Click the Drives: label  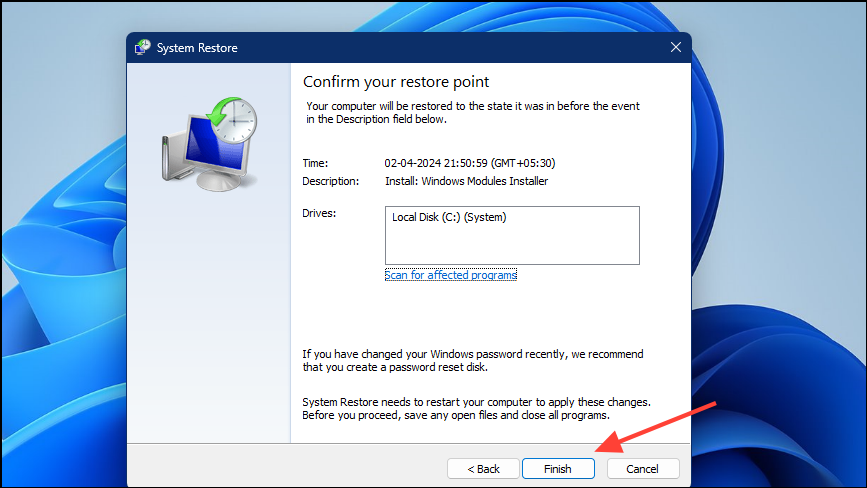(319, 213)
